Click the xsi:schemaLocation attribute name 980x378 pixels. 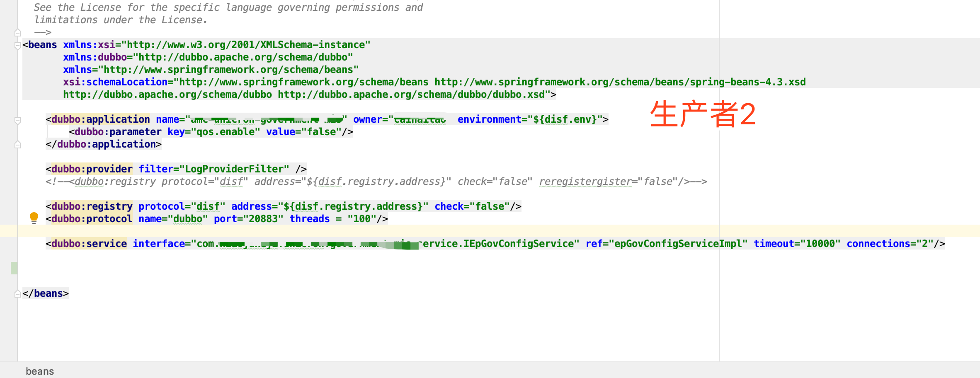click(x=115, y=82)
